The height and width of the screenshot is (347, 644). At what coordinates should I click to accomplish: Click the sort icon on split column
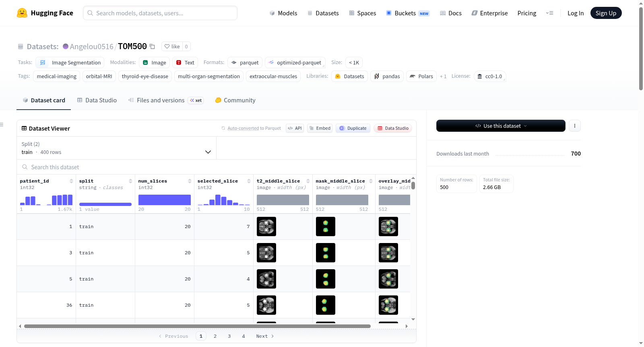130,181
